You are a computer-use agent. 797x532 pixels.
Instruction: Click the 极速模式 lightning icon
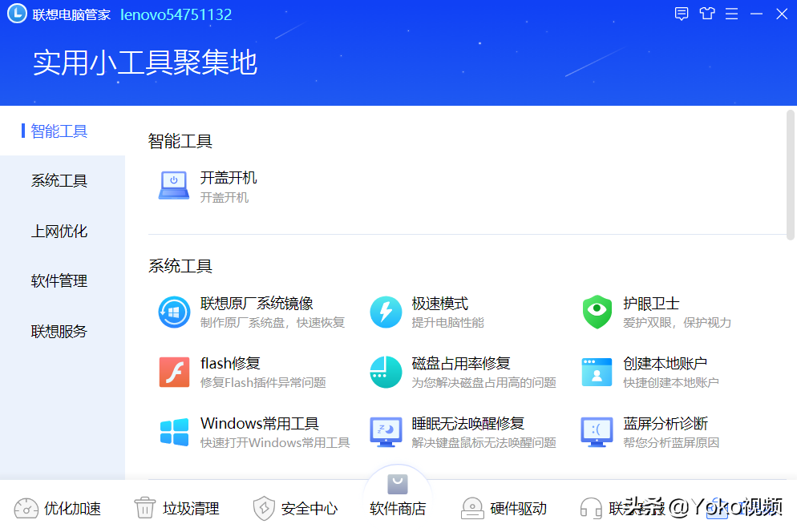pyautogui.click(x=386, y=312)
